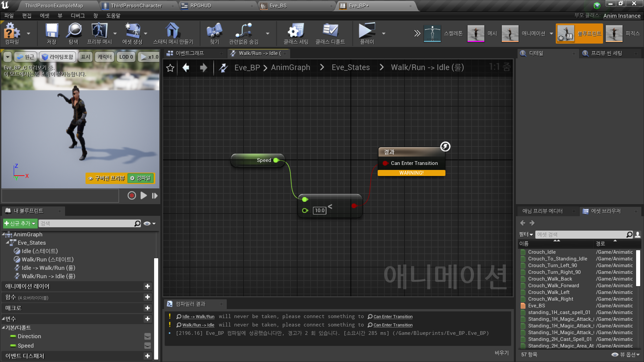Image resolution: width=644 pixels, height=362 pixels.
Task: Click the Compile (컴파일) toolbar icon
Action: click(12, 32)
